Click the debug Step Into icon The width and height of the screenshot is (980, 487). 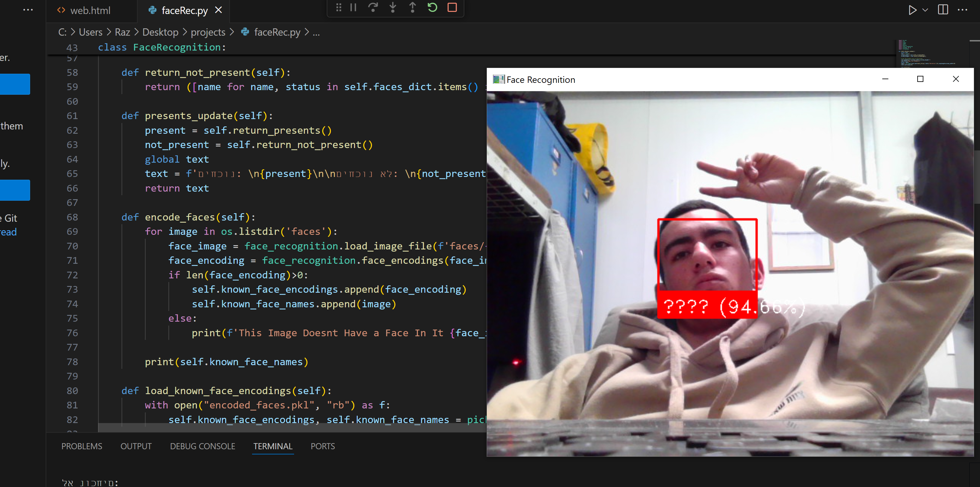[393, 8]
